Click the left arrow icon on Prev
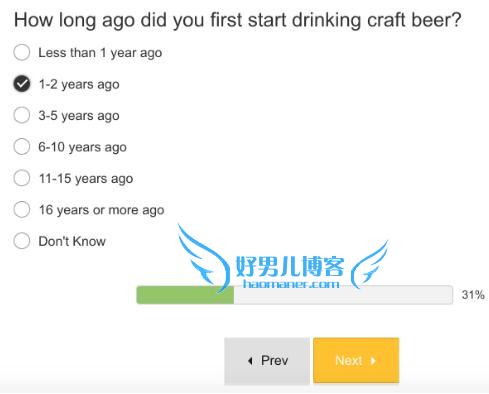The width and height of the screenshot is (489, 394). tap(250, 361)
